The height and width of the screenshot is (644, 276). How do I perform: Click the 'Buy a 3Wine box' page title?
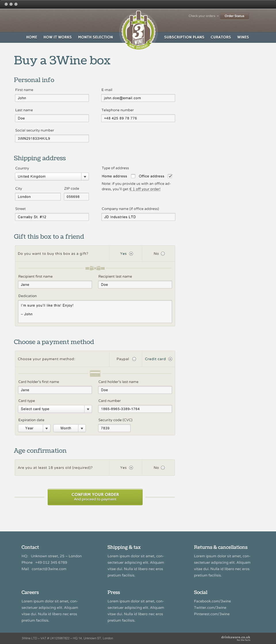(62, 60)
